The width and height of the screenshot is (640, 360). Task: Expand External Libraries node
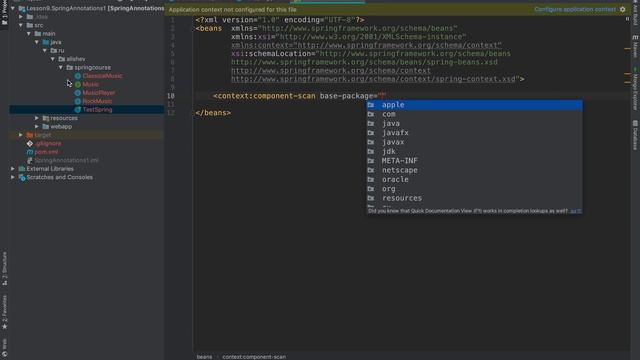pos(13,169)
